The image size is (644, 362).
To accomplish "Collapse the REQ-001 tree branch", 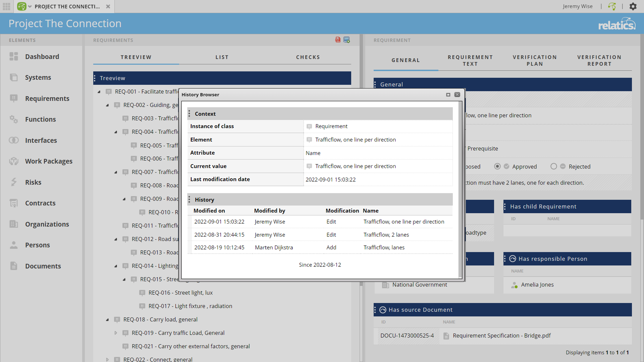I will [x=99, y=92].
